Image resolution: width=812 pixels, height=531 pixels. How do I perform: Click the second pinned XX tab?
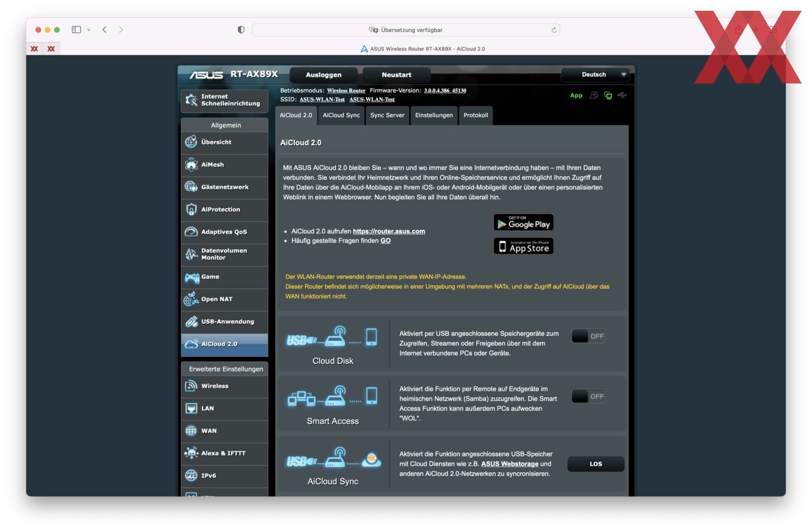tap(51, 49)
